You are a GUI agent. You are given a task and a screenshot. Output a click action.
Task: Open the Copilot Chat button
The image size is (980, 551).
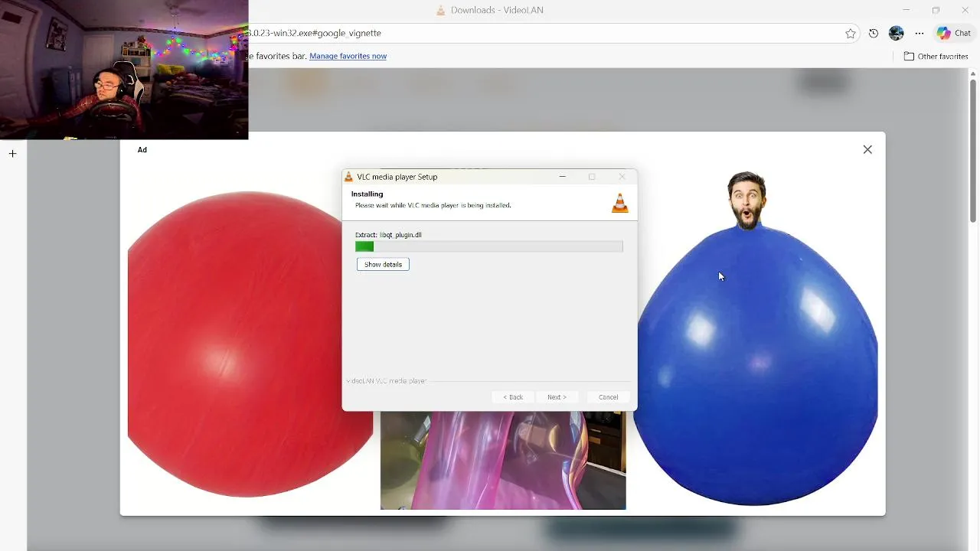click(955, 34)
